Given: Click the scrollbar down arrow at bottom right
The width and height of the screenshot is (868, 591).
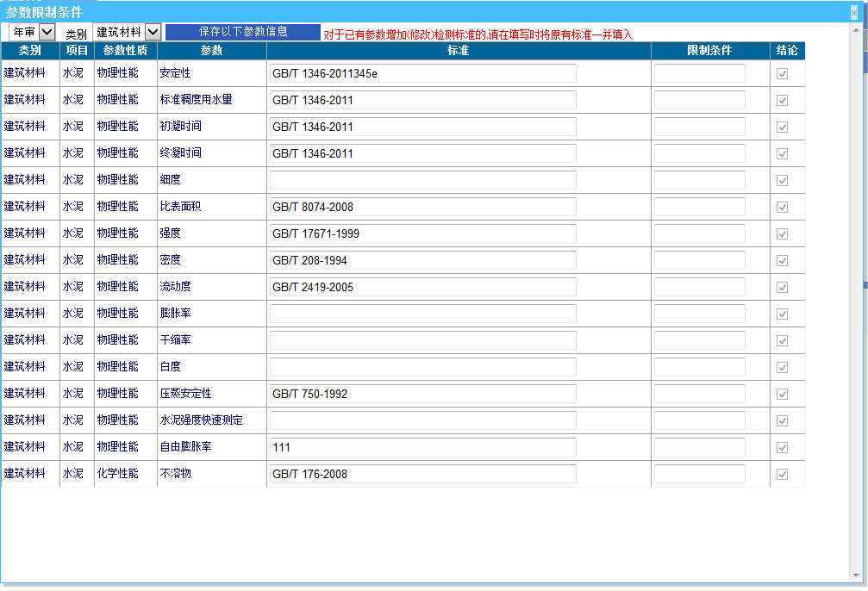Looking at the screenshot, I should [854, 575].
